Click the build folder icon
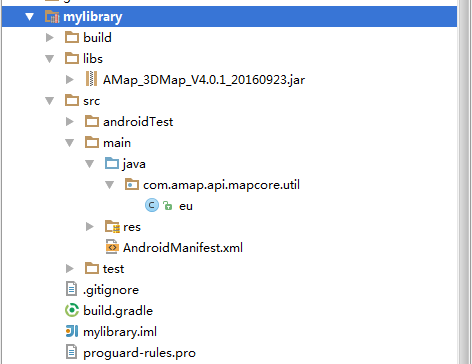Image resolution: width=472 pixels, height=364 pixels. coord(72,37)
